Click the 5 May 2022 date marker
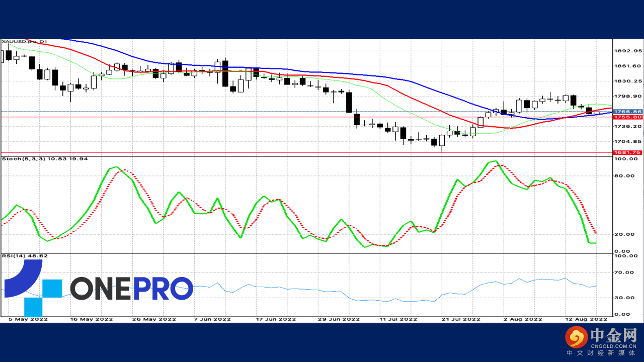644x362 pixels. pyautogui.click(x=28, y=319)
